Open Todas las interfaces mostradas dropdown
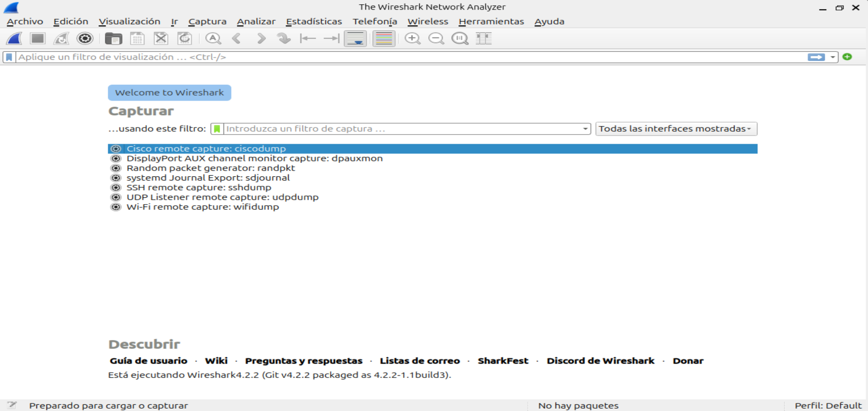Image resolution: width=868 pixels, height=411 pixels. pyautogui.click(x=676, y=129)
